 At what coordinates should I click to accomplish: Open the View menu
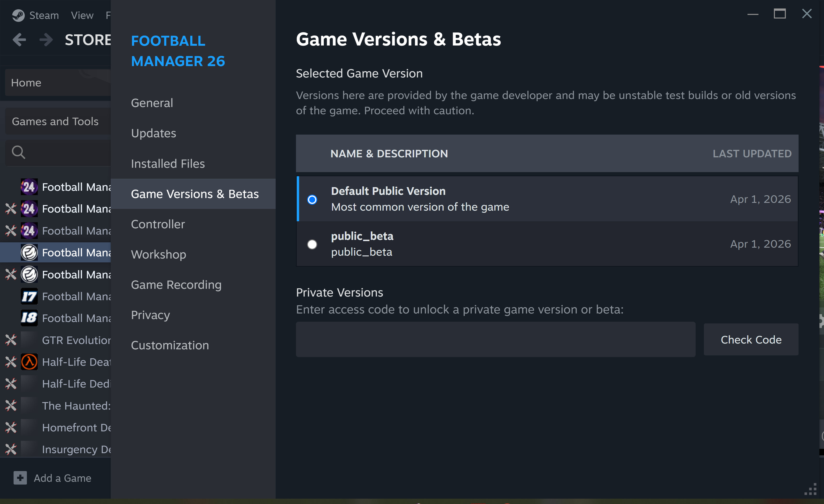pyautogui.click(x=82, y=15)
